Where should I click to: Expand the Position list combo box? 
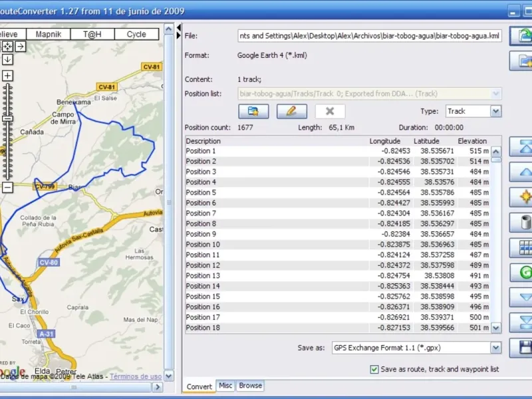[495, 94]
